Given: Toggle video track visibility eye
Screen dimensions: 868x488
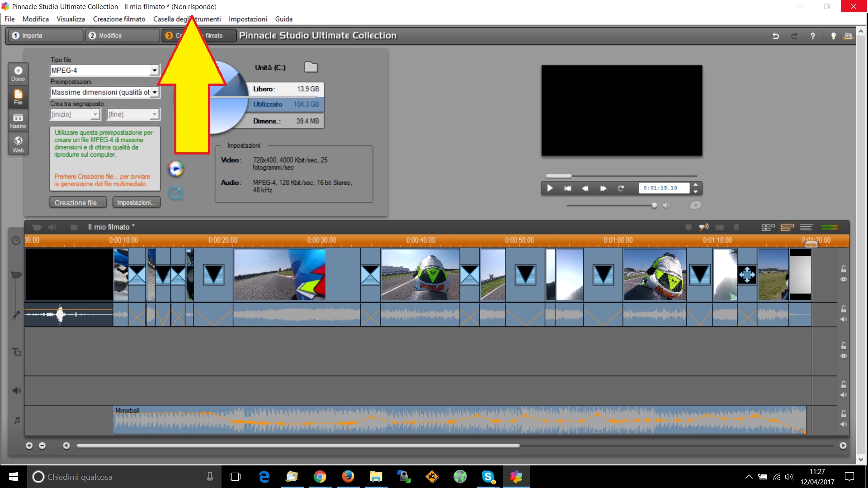Looking at the screenshot, I should (844, 280).
